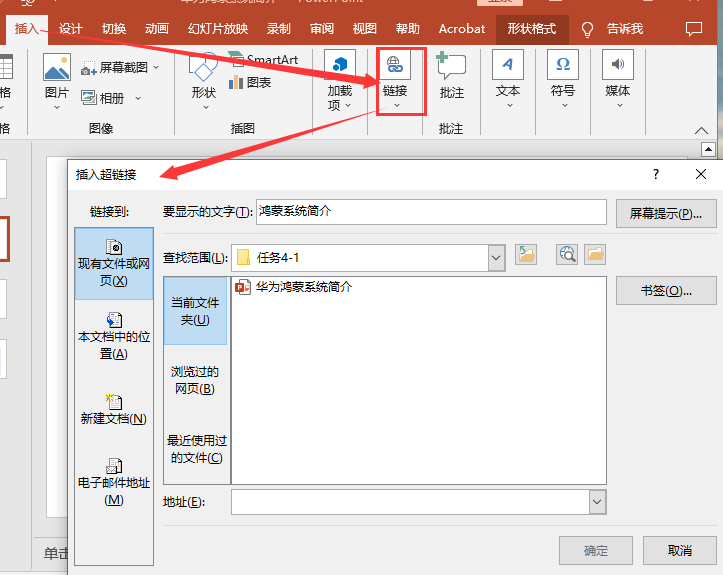
Task: Click the Browse for File folder icon
Action: [x=595, y=256]
